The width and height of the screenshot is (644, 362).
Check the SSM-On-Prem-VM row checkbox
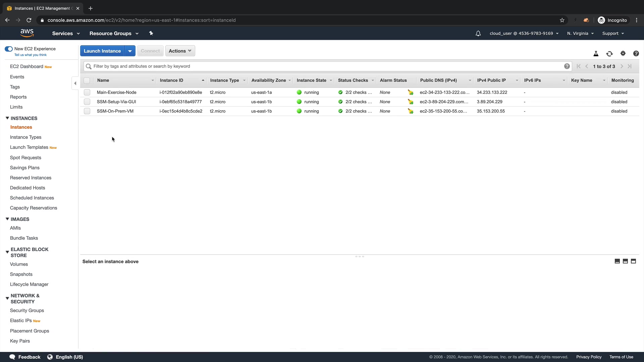[x=87, y=111]
